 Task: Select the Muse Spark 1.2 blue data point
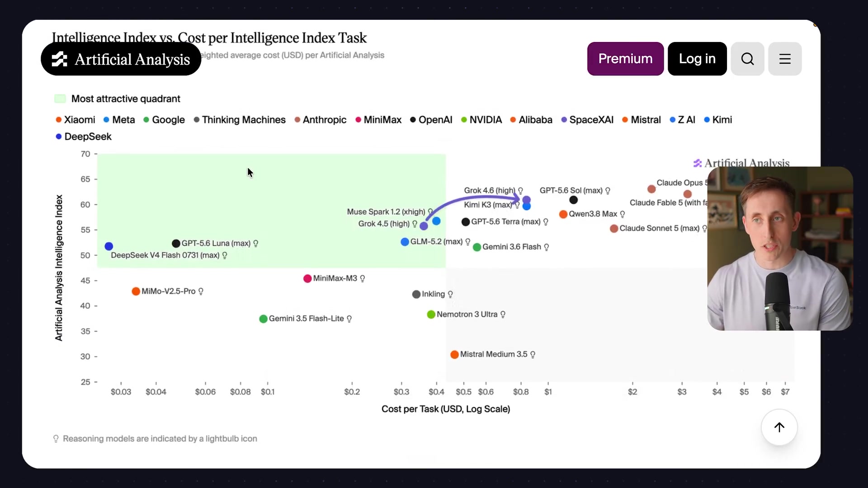click(x=436, y=221)
